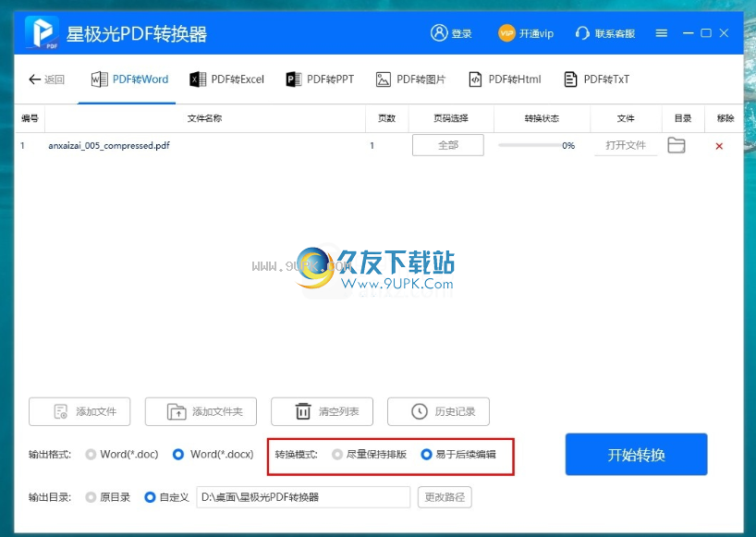
Task: Click the 文件 column header
Action: click(x=626, y=118)
